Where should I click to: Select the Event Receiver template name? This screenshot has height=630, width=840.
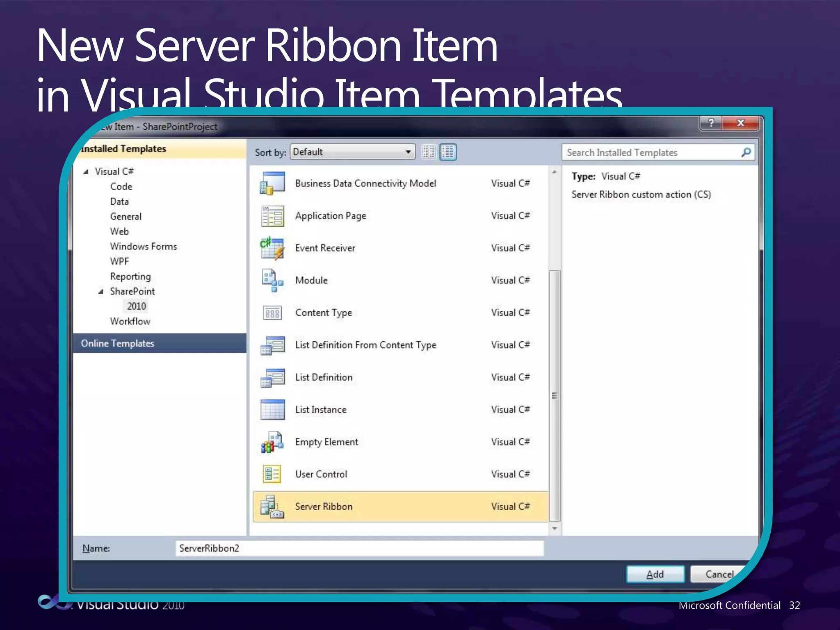click(325, 248)
